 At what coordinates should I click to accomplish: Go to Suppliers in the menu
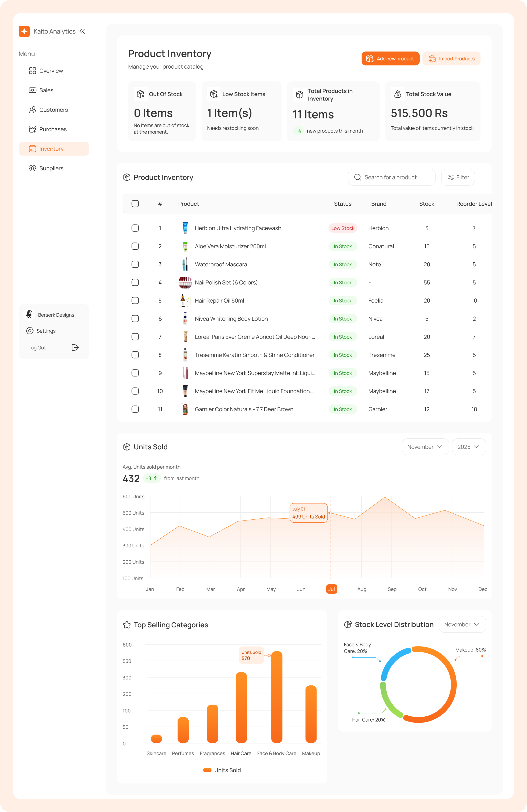(51, 168)
